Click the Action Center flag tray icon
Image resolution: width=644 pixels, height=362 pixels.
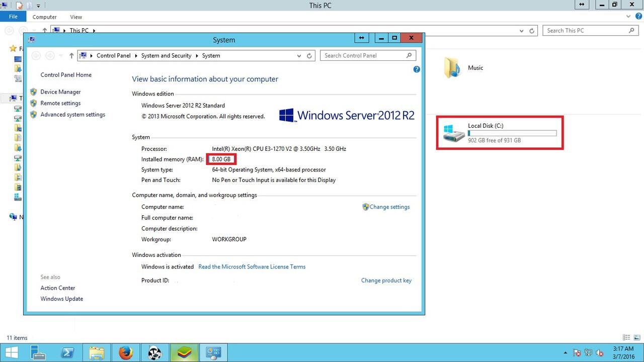click(x=577, y=353)
